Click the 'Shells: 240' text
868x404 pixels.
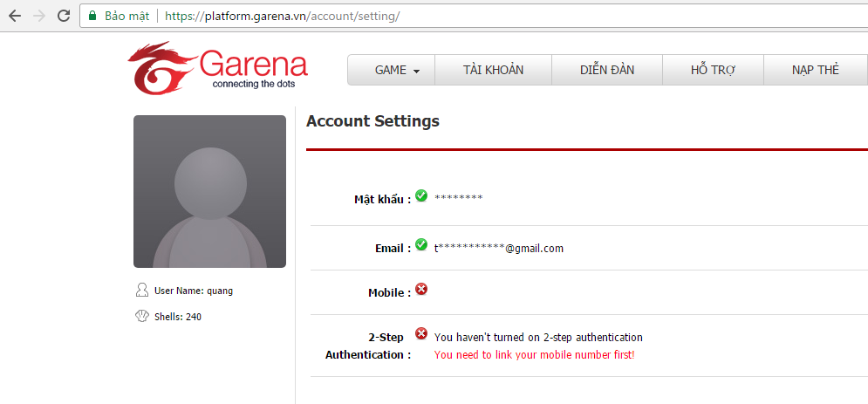tap(178, 317)
